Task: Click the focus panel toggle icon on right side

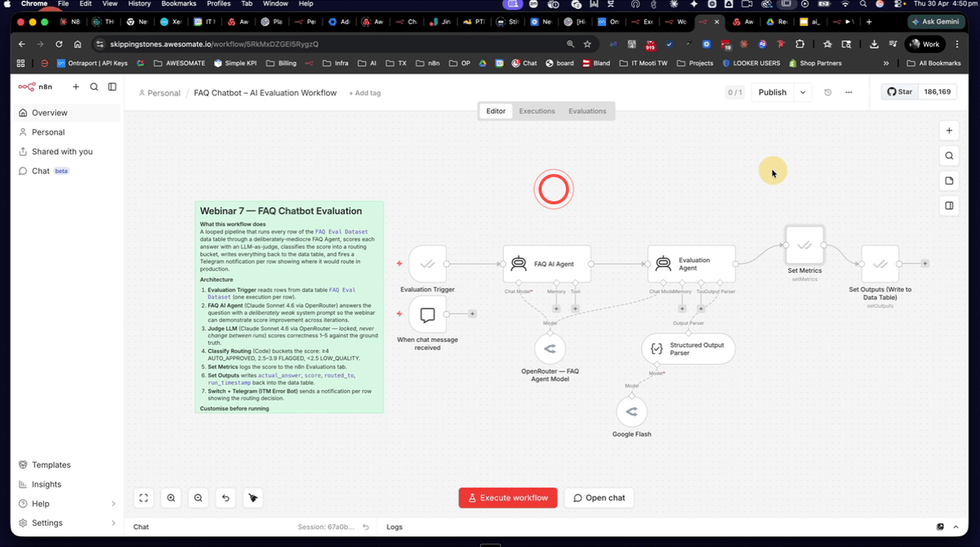Action: 949,206
